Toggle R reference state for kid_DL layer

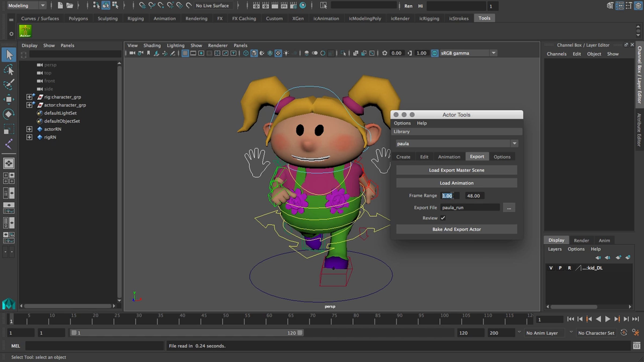[x=569, y=268]
